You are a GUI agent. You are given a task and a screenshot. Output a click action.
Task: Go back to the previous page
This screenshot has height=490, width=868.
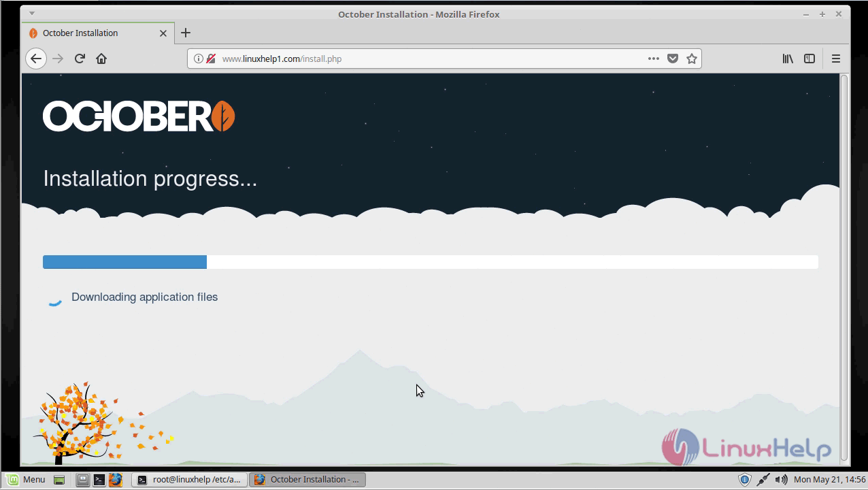pos(36,59)
